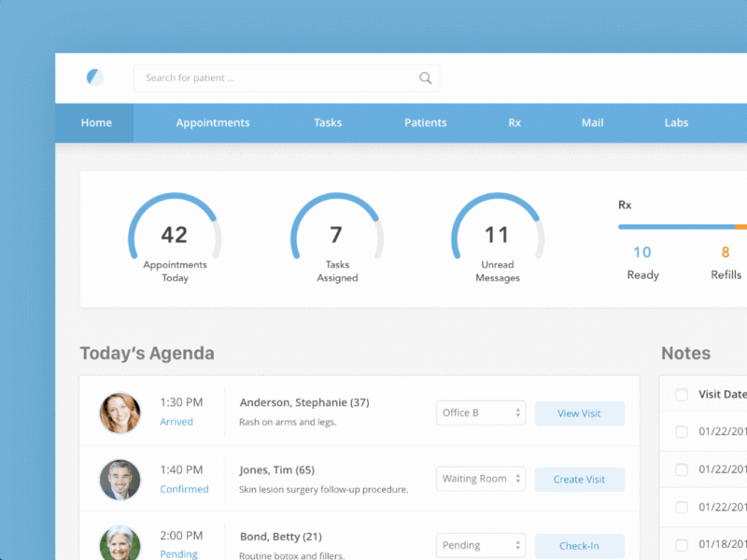The image size is (747, 560).
Task: Check the Visit Date header checkbox
Action: click(681, 395)
